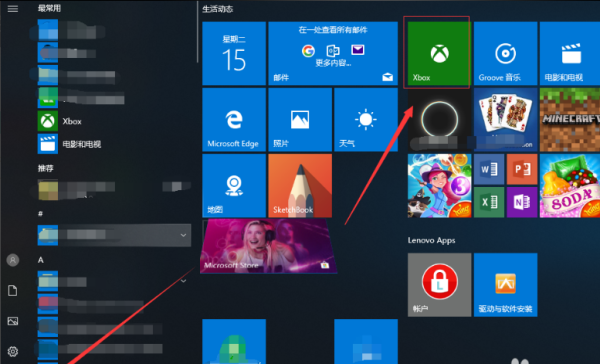Click the 最常用 section heading
The height and width of the screenshot is (364, 600).
click(49, 8)
